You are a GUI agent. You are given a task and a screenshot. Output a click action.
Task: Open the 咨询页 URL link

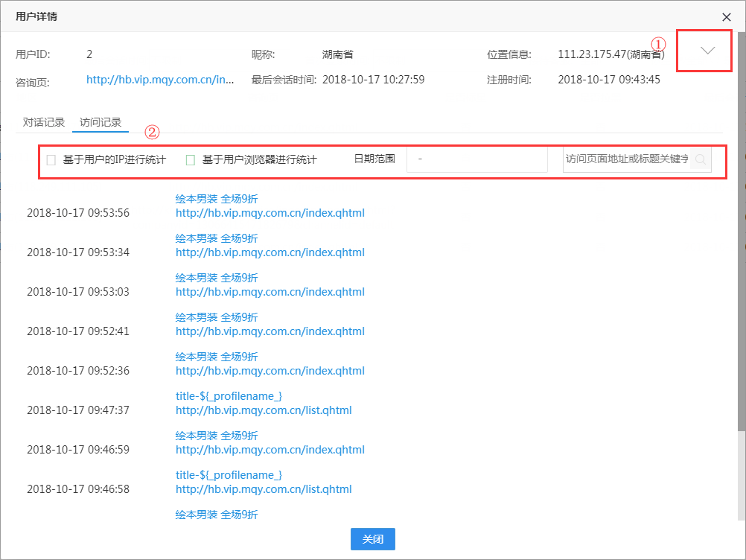point(160,80)
